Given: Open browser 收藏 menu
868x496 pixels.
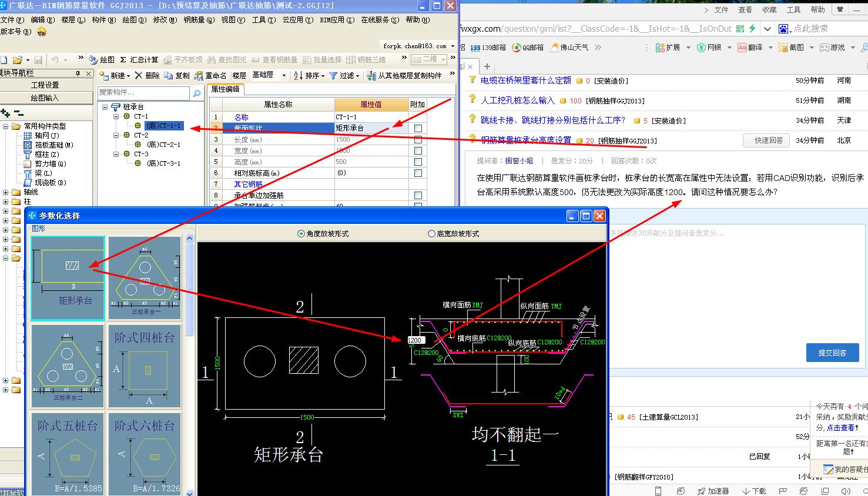Looking at the screenshot, I should coord(769,10).
